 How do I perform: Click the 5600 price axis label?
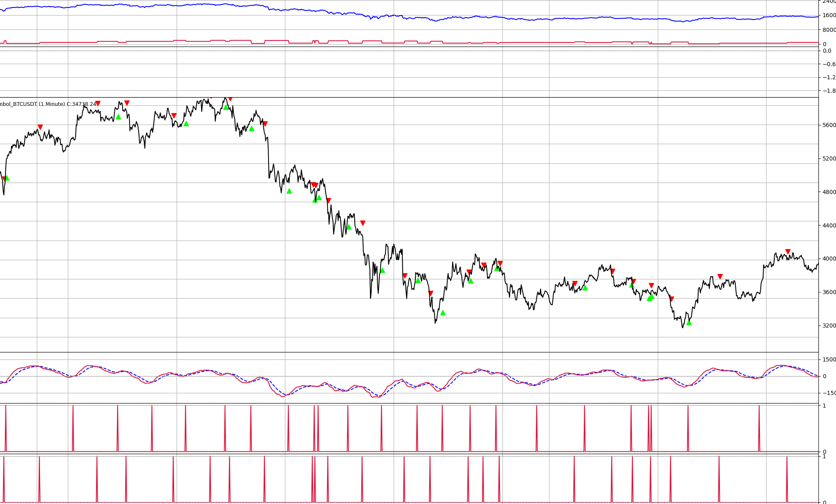click(829, 125)
